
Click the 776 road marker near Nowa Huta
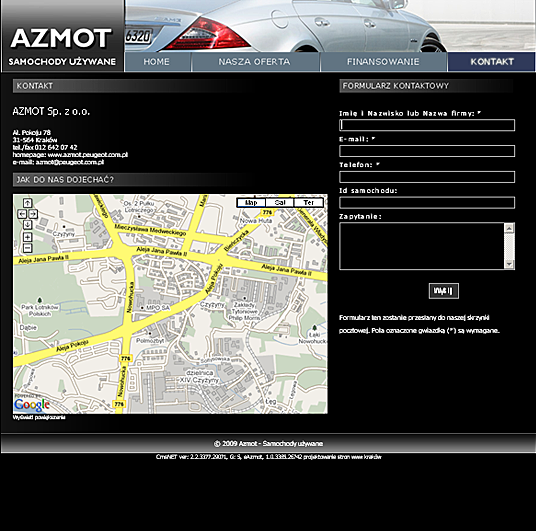(x=267, y=213)
